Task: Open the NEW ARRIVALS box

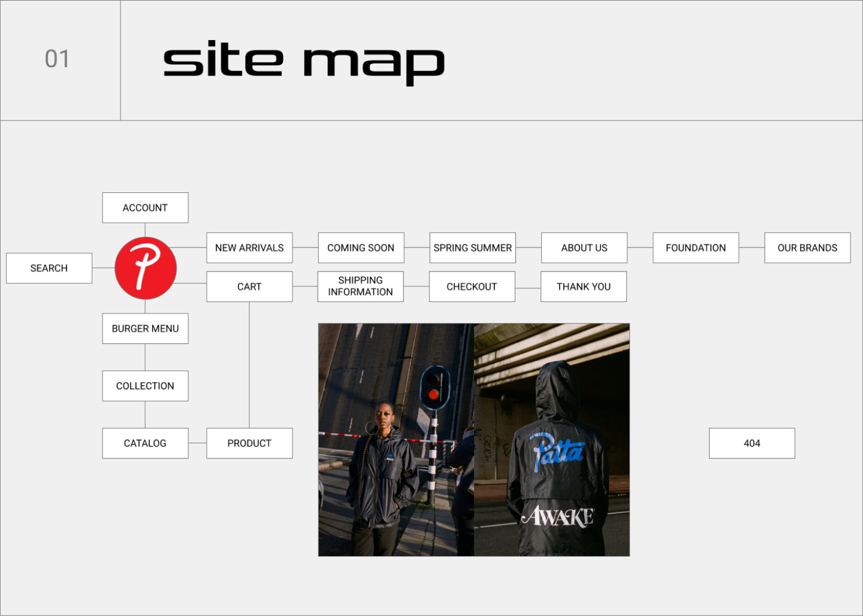Action: tap(249, 247)
